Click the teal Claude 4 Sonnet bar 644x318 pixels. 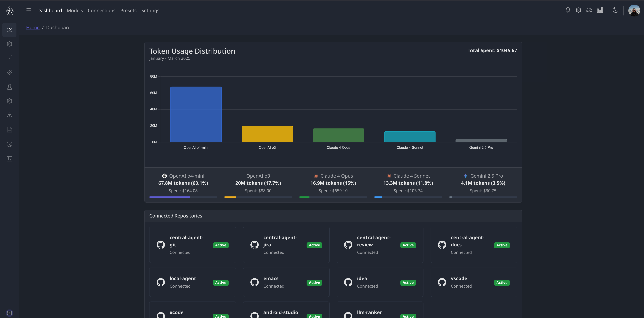coord(410,137)
